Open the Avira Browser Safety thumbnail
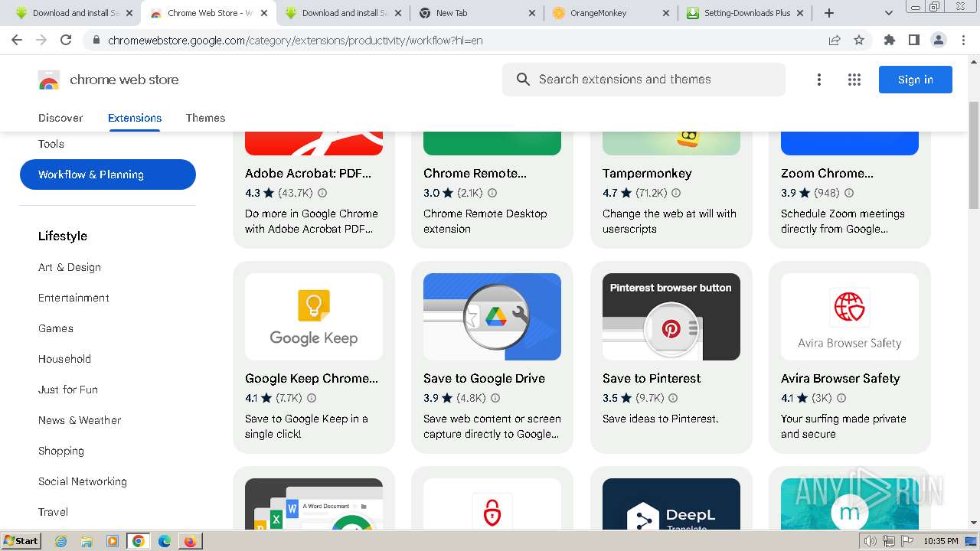This screenshot has height=551, width=980. pos(850,317)
